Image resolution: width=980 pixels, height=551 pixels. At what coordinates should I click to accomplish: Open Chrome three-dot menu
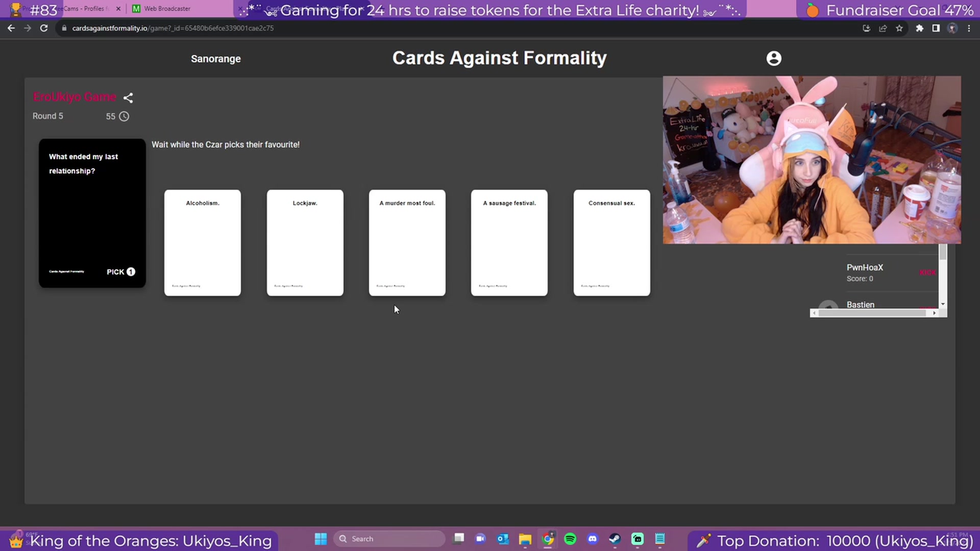(969, 28)
